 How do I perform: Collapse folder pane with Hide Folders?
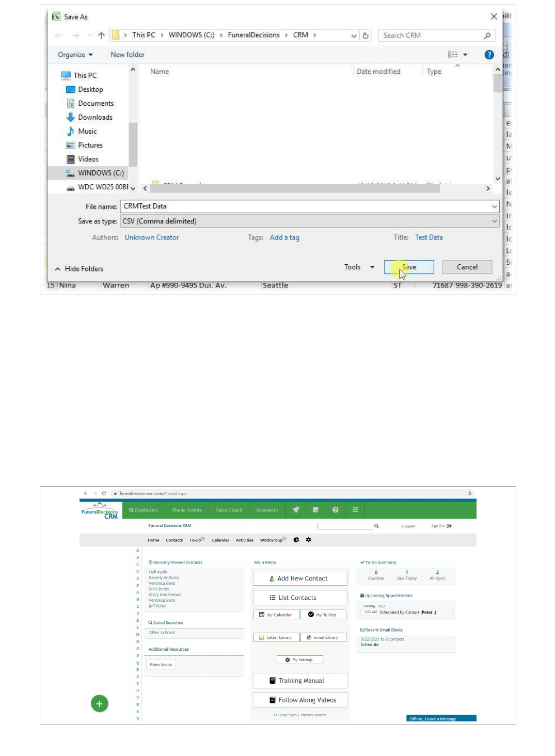coord(79,269)
